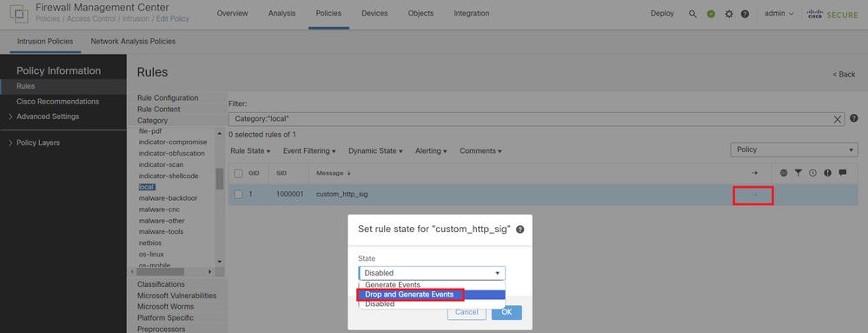The height and width of the screenshot is (333, 868).
Task: Open the Rule State dropdown
Action: point(250,150)
